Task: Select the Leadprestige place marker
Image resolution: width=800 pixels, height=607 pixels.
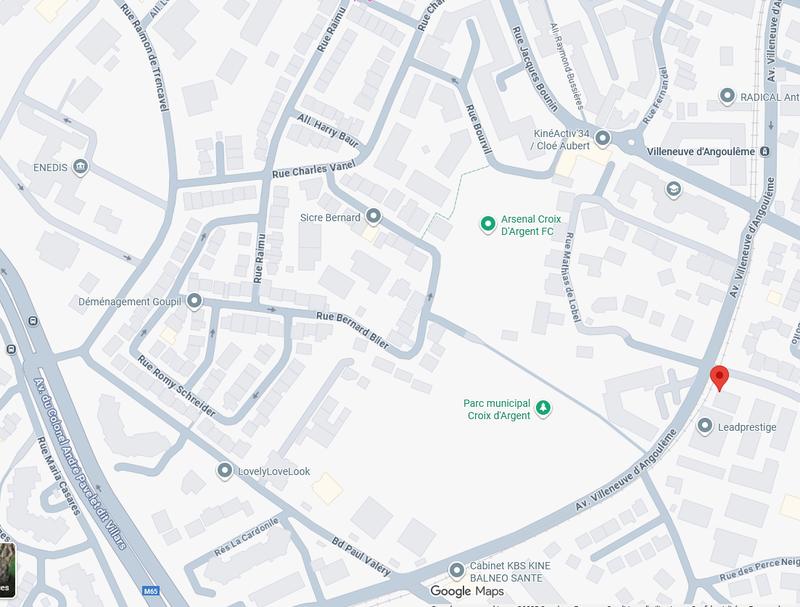Action: point(705,426)
